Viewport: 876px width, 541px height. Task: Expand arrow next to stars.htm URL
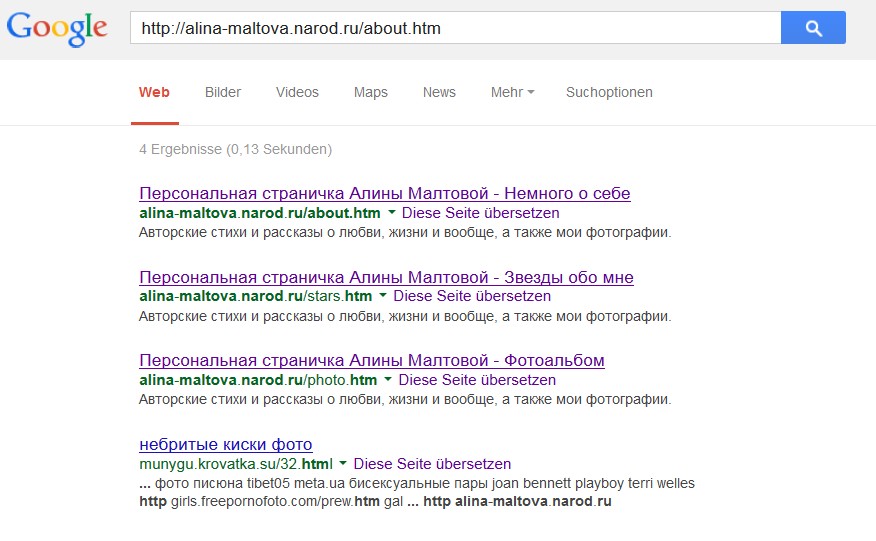coord(383,296)
